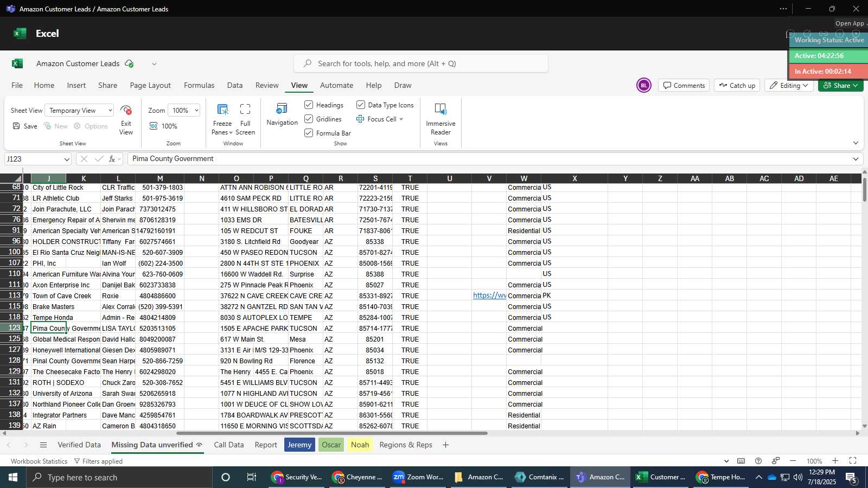Open the Formulas ribbon tab
This screenshot has width=868, height=488.
tap(199, 85)
